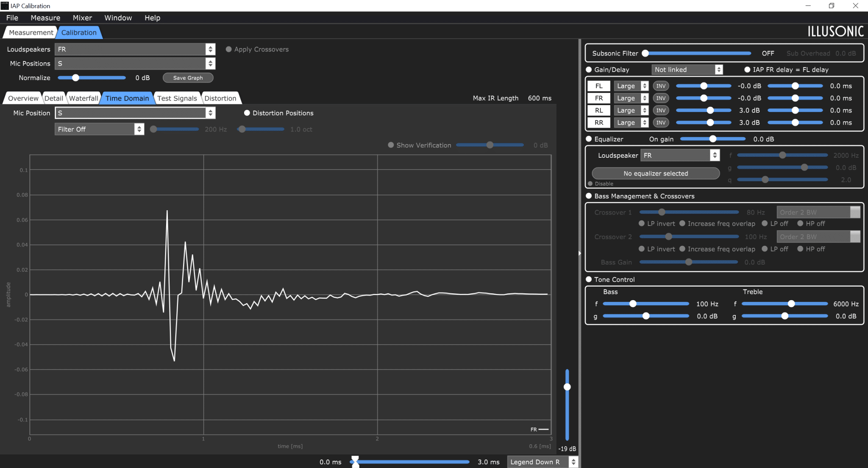Toggle Distortion Positions option

(247, 113)
